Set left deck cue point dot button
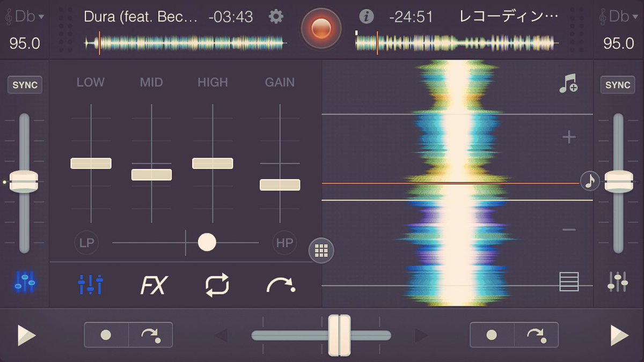 (x=106, y=335)
